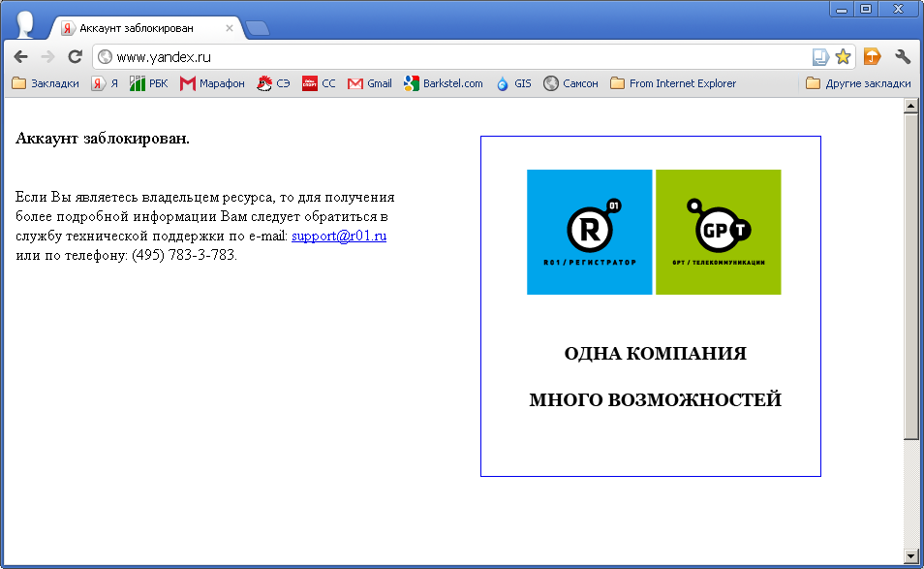924x569 pixels.
Task: Open a new tab
Action: pos(257,28)
